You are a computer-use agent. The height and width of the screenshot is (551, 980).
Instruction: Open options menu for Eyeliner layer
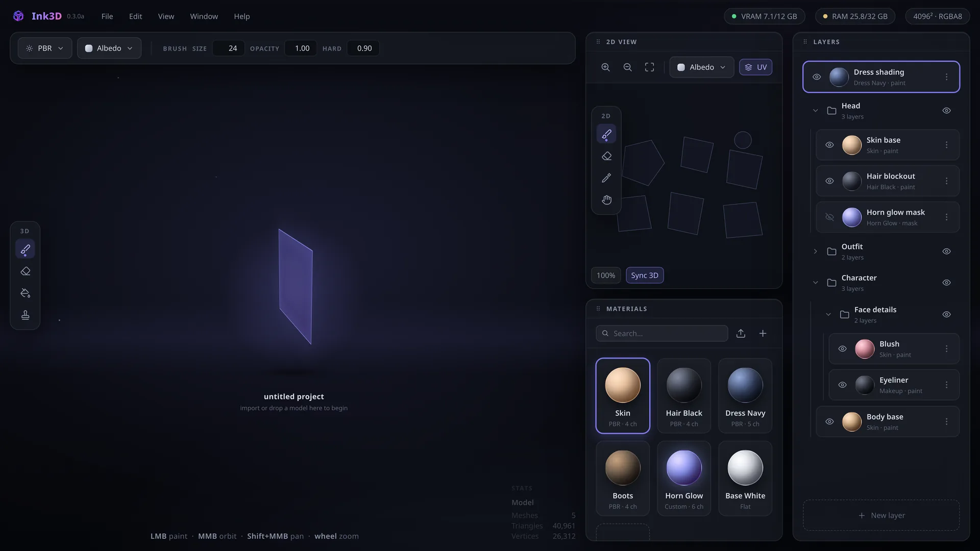click(946, 385)
